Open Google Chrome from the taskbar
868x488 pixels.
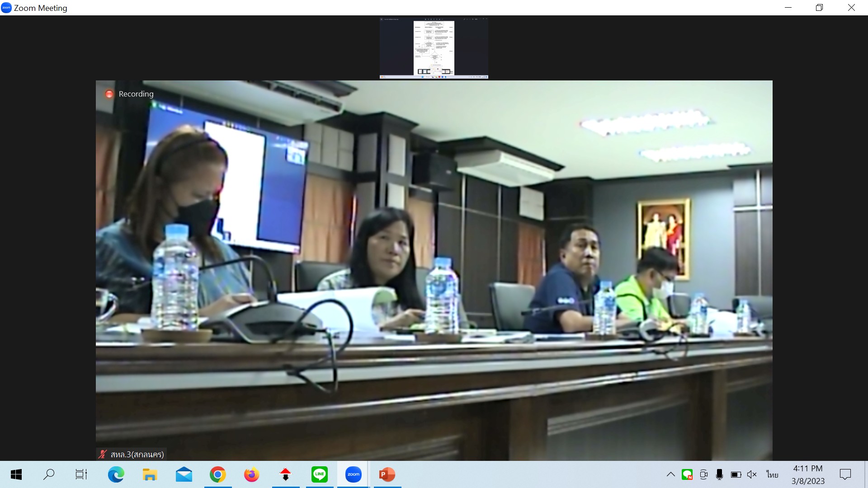coord(217,474)
